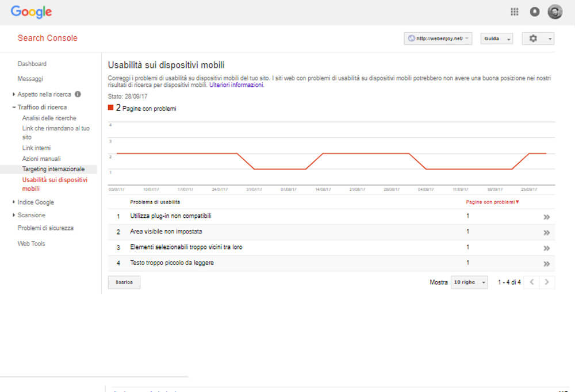This screenshot has height=392, width=575.
Task: Open details arrows for Area visibile non impostata
Action: pyautogui.click(x=546, y=232)
